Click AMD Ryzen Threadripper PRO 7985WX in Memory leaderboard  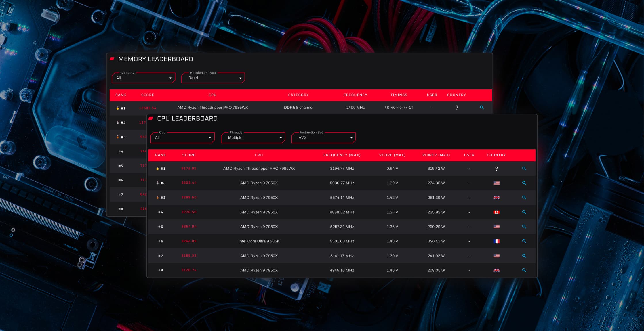(x=213, y=108)
